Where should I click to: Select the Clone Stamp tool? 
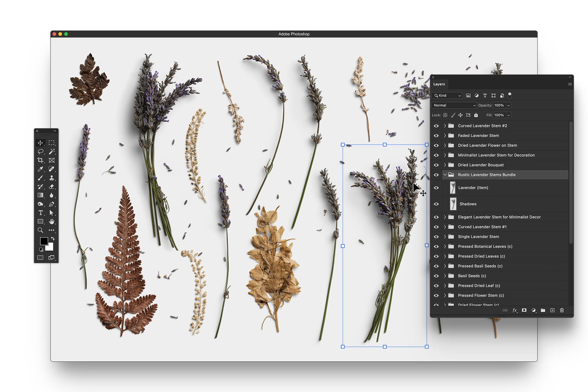pyautogui.click(x=52, y=178)
